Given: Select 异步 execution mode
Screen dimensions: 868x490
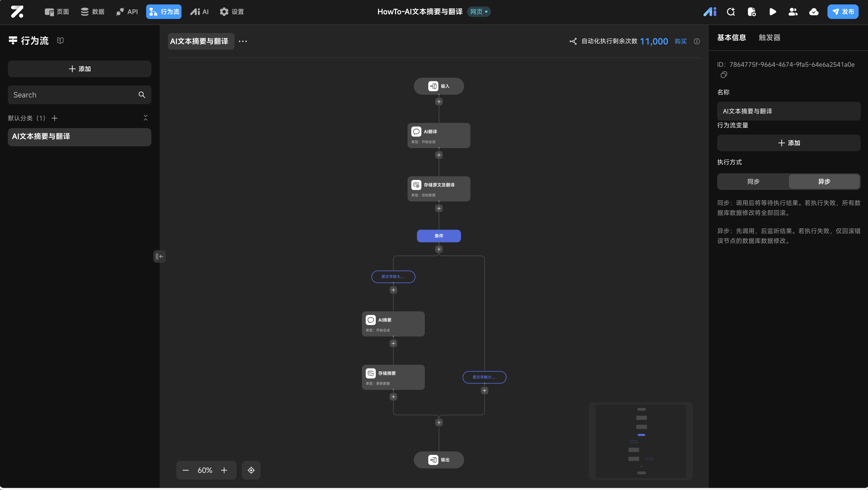Looking at the screenshot, I should pos(824,182).
